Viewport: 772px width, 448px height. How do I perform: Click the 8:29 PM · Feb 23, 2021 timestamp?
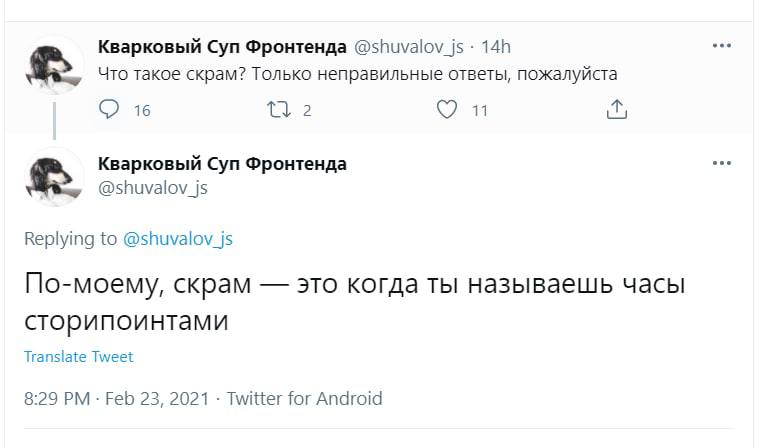point(116,398)
